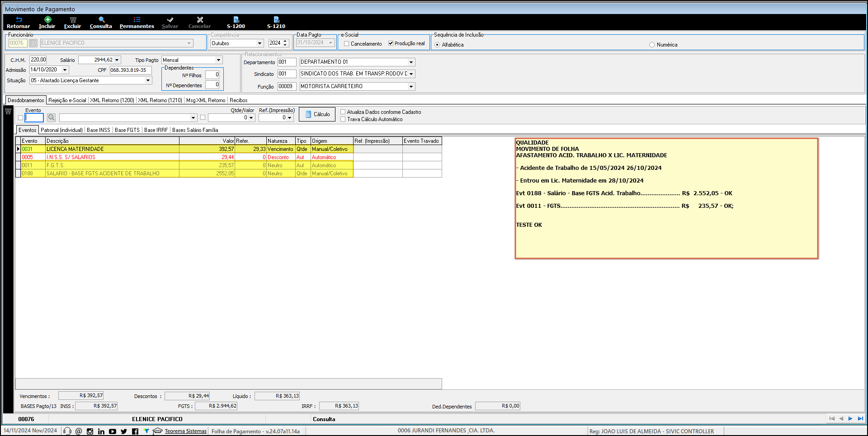Click the Incluir green plus icon

click(x=47, y=19)
